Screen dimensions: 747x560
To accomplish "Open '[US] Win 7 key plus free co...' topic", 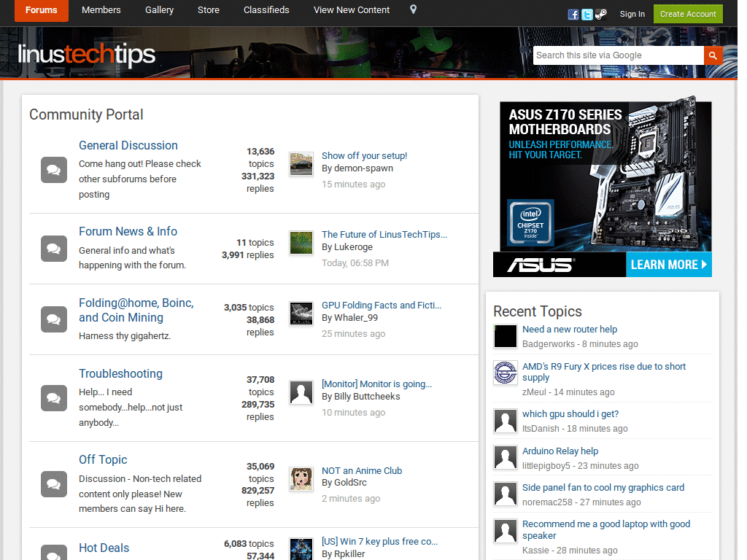I will 379,542.
